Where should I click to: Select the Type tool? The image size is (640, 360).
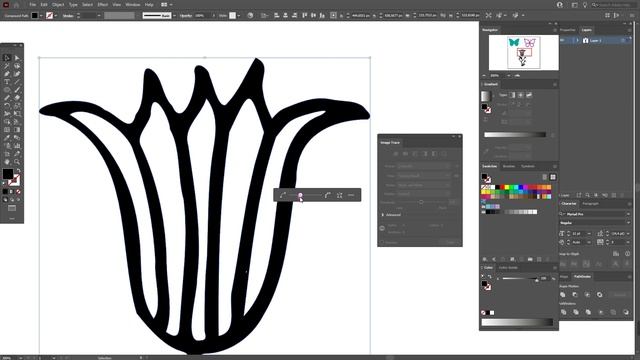(7, 82)
